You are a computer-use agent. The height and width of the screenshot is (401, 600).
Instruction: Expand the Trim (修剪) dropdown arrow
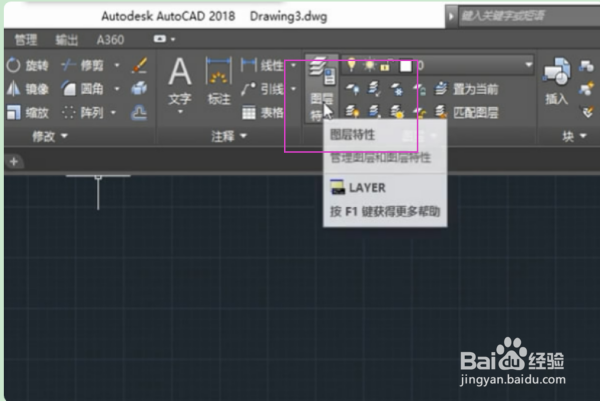pyautogui.click(x=117, y=65)
